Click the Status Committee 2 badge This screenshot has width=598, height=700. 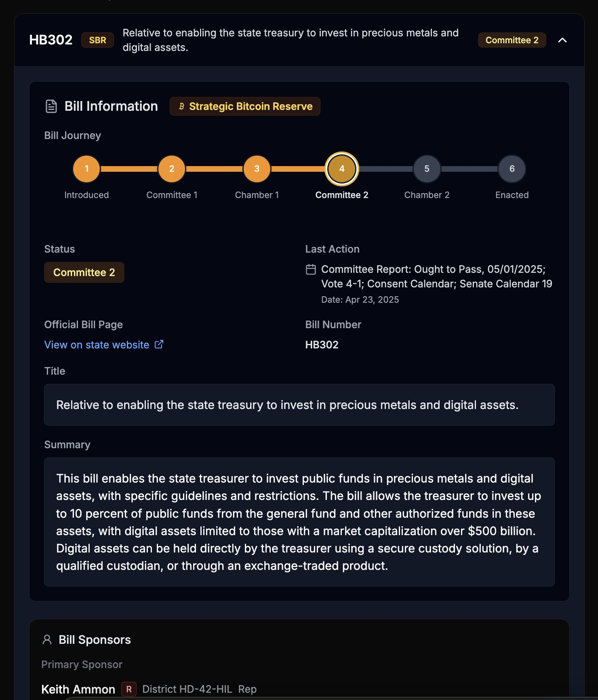pos(84,272)
